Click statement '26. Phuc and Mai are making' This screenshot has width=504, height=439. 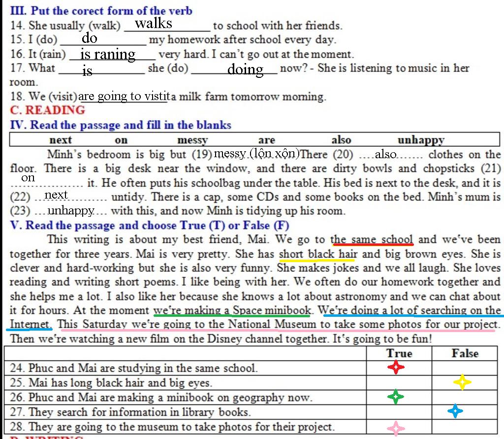pos(161,398)
